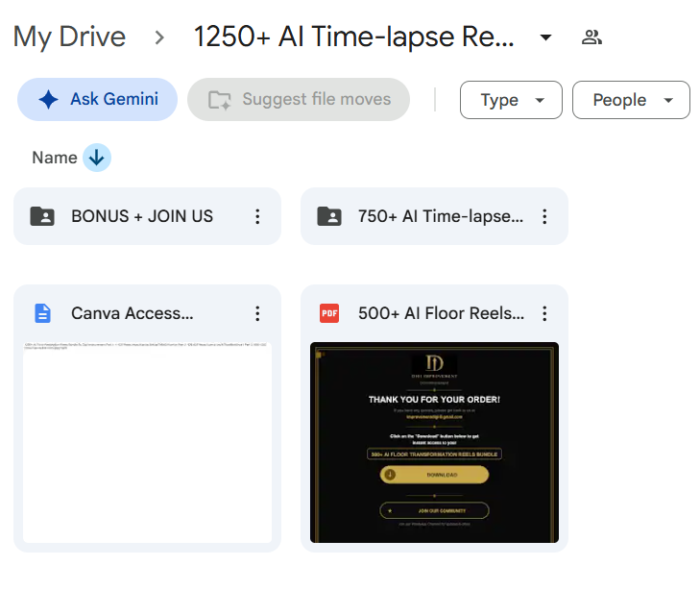Select the BONUS + JOIN US folder
Image resolution: width=700 pixels, height=614 pixels.
tap(147, 216)
